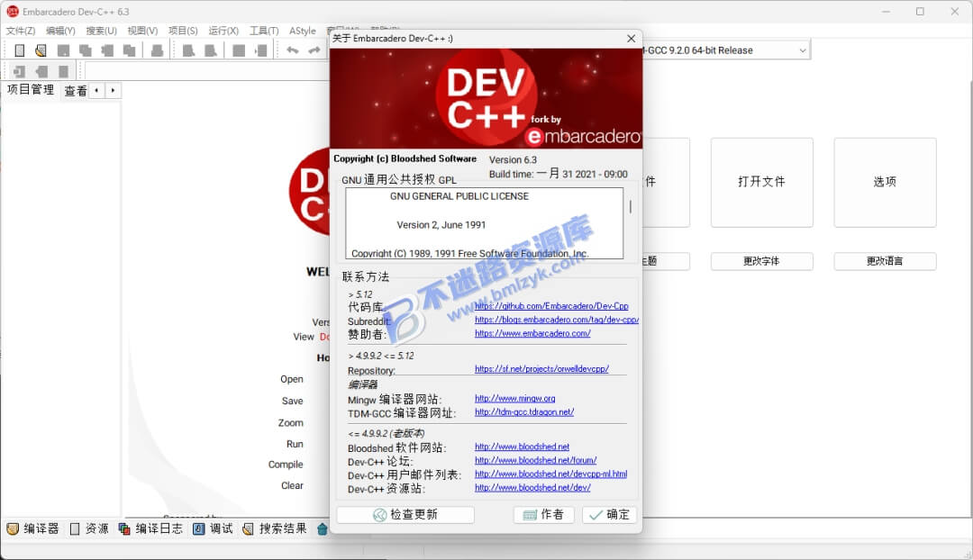This screenshot has height=560, width=973.
Task: Click the teal icon after 搜索结果 tab
Action: 322,529
